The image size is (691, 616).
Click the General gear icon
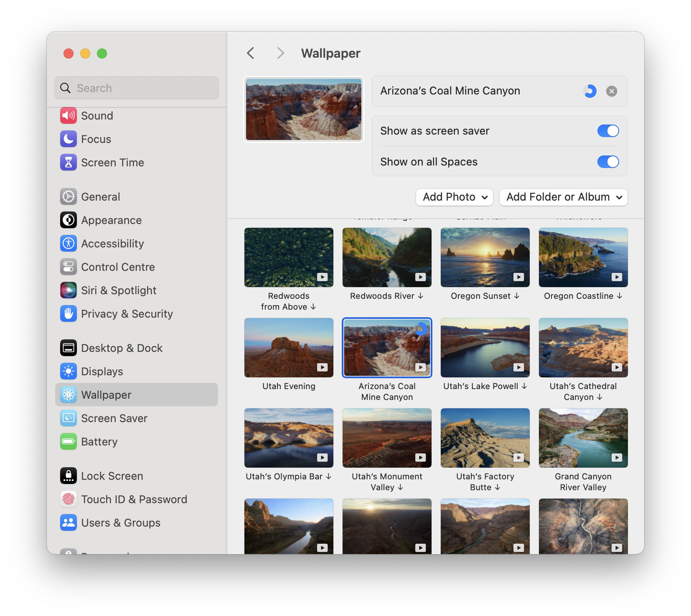click(x=69, y=197)
